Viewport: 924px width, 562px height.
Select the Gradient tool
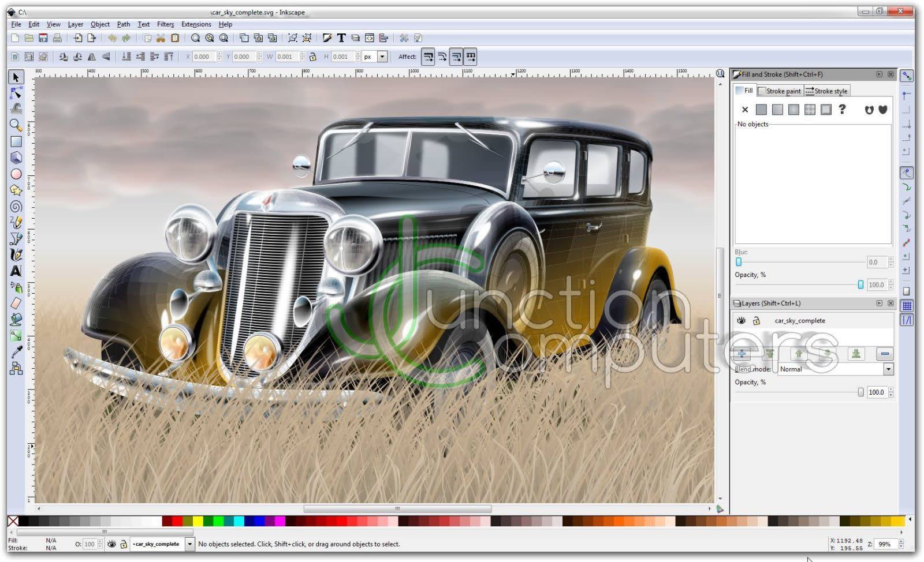16,335
